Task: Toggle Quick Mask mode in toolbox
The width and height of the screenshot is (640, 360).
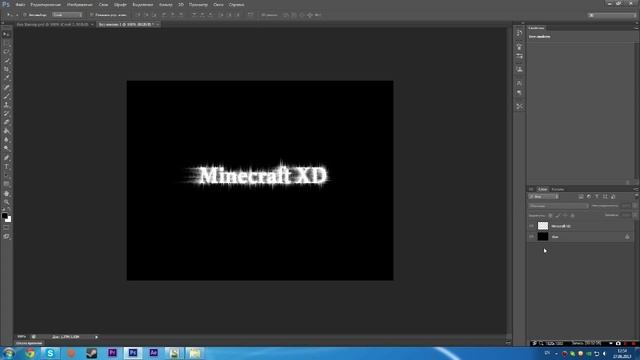Action: pos(7,228)
